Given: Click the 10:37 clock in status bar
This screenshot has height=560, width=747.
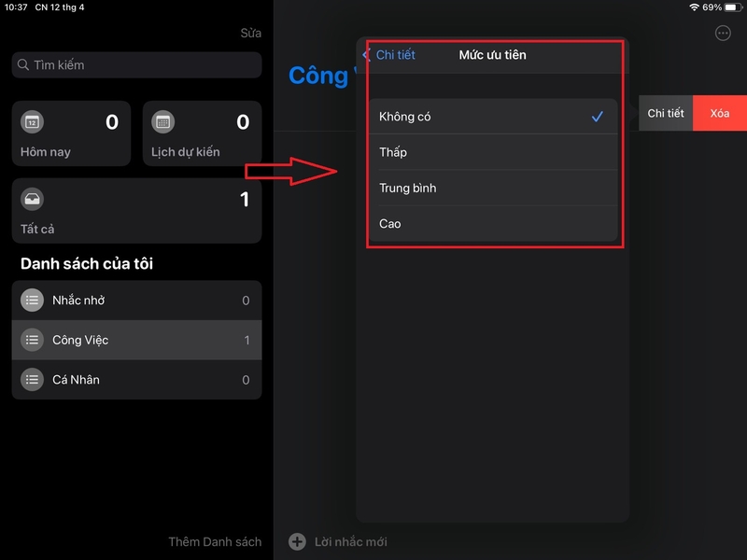Looking at the screenshot, I should tap(16, 7).
